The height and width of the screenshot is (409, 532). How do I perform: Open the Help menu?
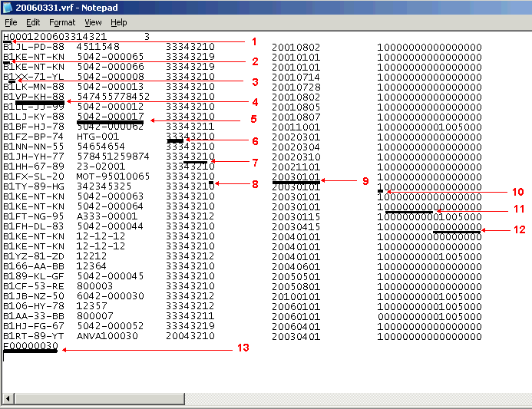coord(119,23)
